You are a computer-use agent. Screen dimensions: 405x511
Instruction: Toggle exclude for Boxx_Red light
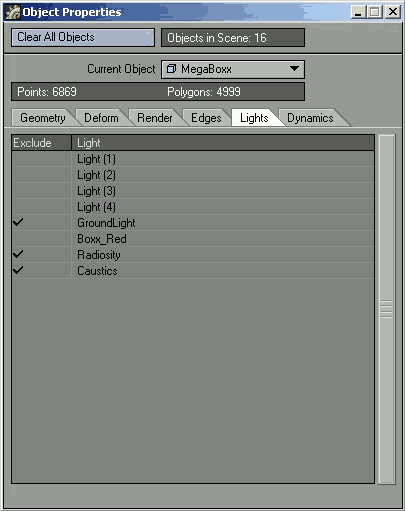[x=41, y=239]
